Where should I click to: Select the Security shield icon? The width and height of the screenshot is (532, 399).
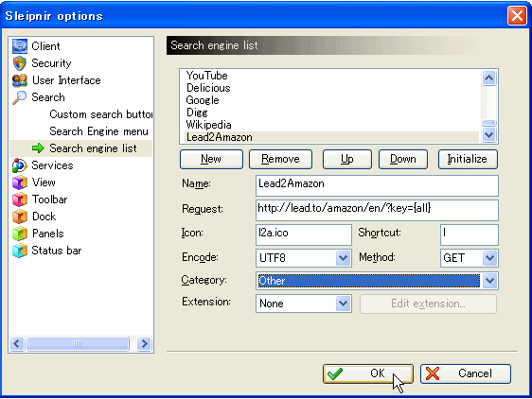click(20, 63)
